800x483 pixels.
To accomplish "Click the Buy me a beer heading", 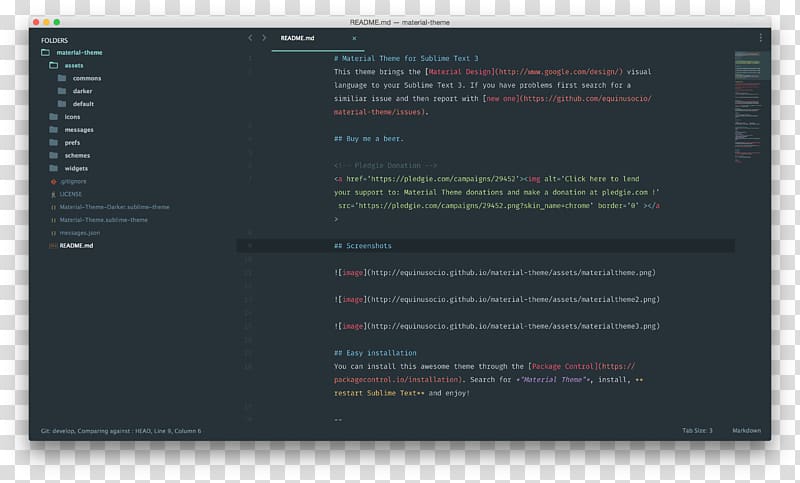I will click(368, 139).
